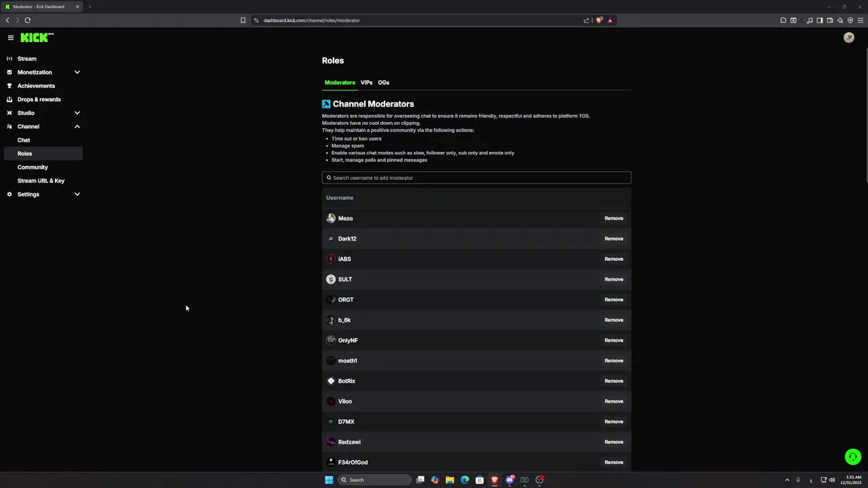Click the Stream broadcast icon in sidebar
The height and width of the screenshot is (488, 868).
tap(9, 59)
